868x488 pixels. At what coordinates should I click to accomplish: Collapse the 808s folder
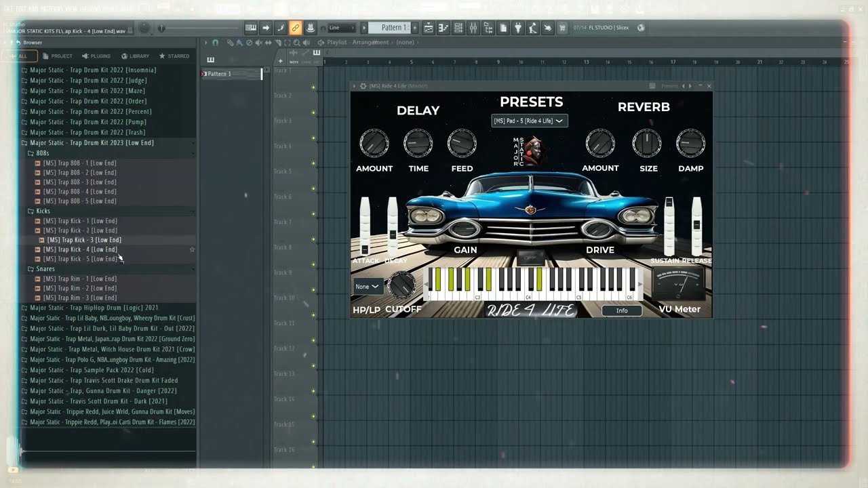coord(42,153)
